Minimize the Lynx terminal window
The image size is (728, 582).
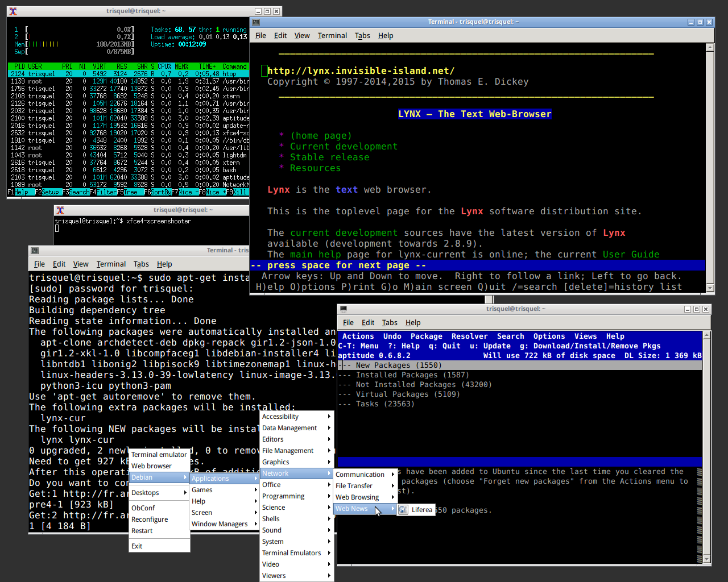tap(691, 22)
